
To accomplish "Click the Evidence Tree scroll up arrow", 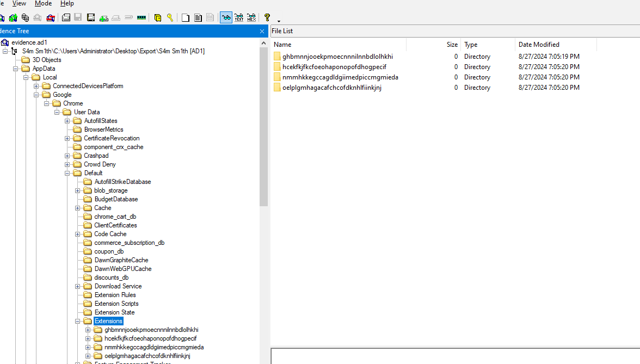I will [x=263, y=43].
